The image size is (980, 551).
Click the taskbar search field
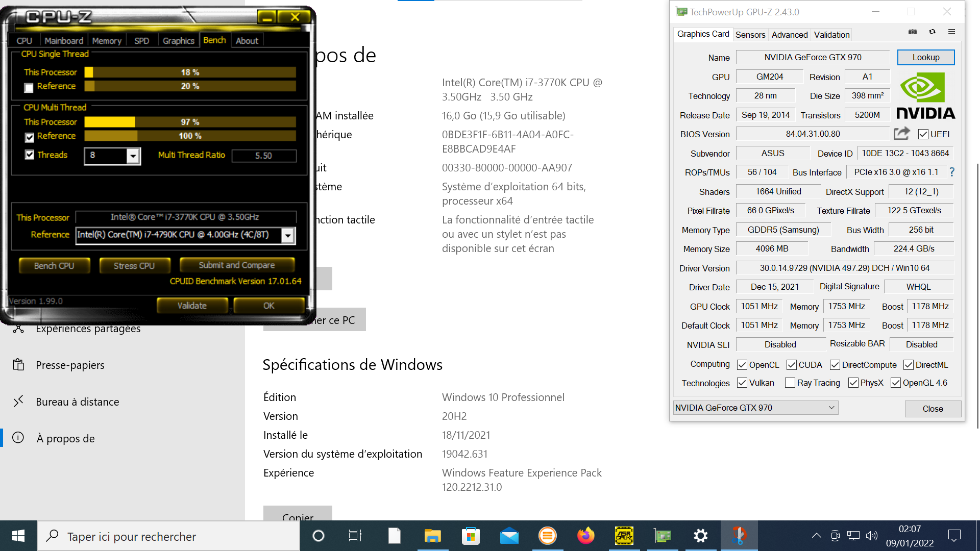pyautogui.click(x=168, y=536)
